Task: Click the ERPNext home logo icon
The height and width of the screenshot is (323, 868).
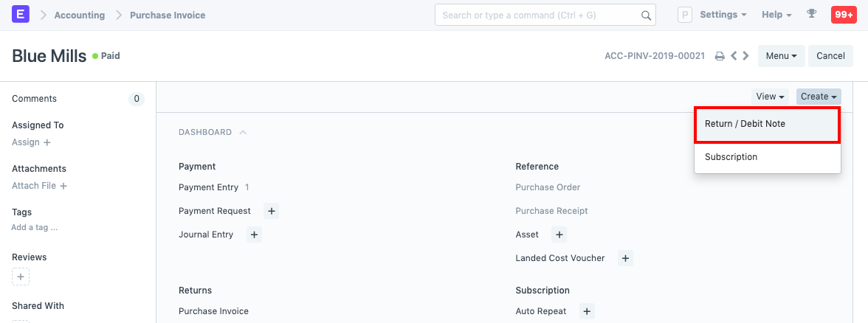Action: [x=21, y=15]
